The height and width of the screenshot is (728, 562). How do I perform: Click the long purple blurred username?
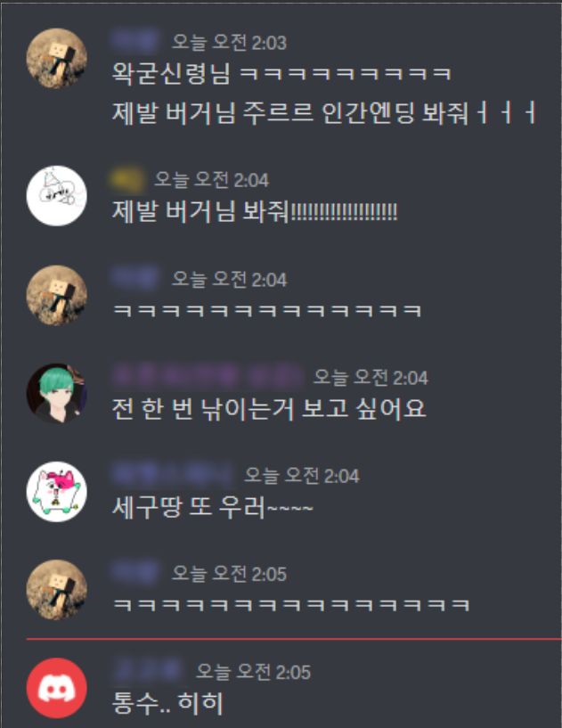208,377
